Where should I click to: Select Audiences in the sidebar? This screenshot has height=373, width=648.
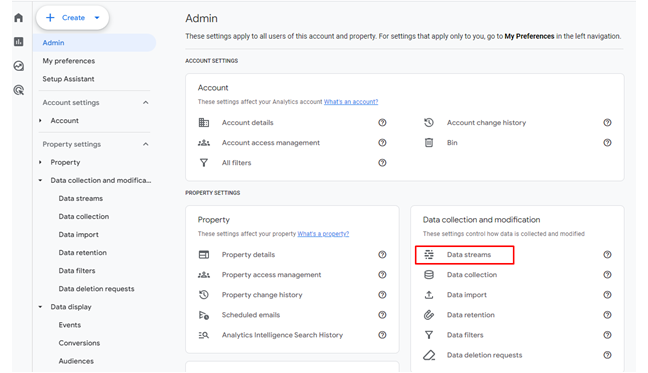(76, 361)
